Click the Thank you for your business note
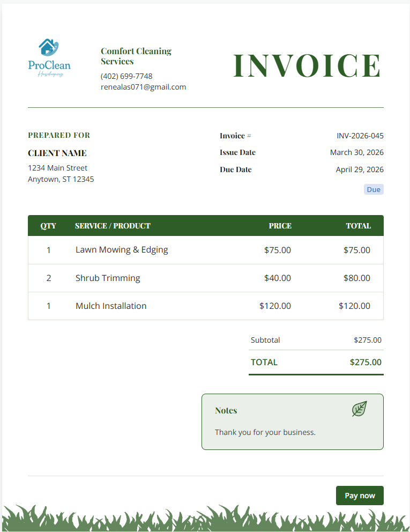This screenshot has width=410, height=532. tap(265, 432)
